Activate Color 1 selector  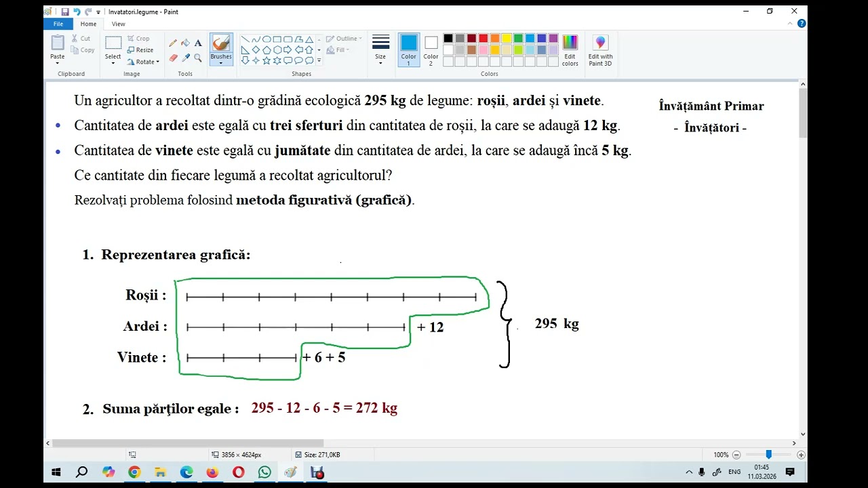click(x=409, y=50)
